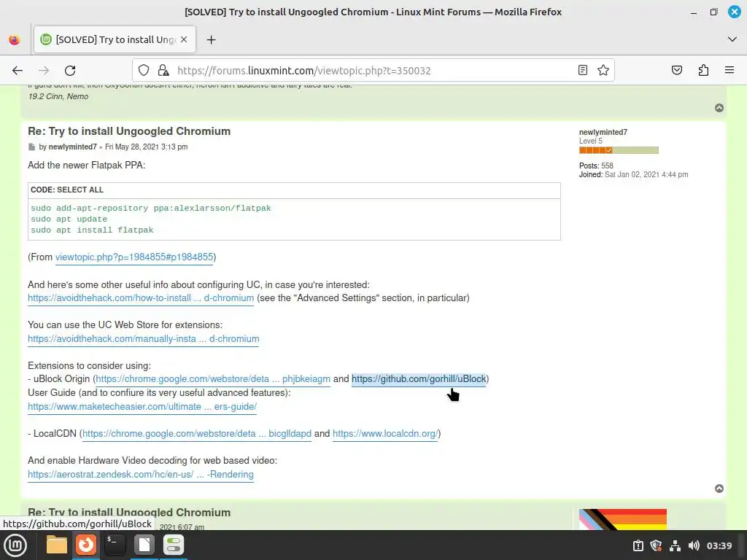Open github.com/gorhill/uBlock link

(419, 379)
